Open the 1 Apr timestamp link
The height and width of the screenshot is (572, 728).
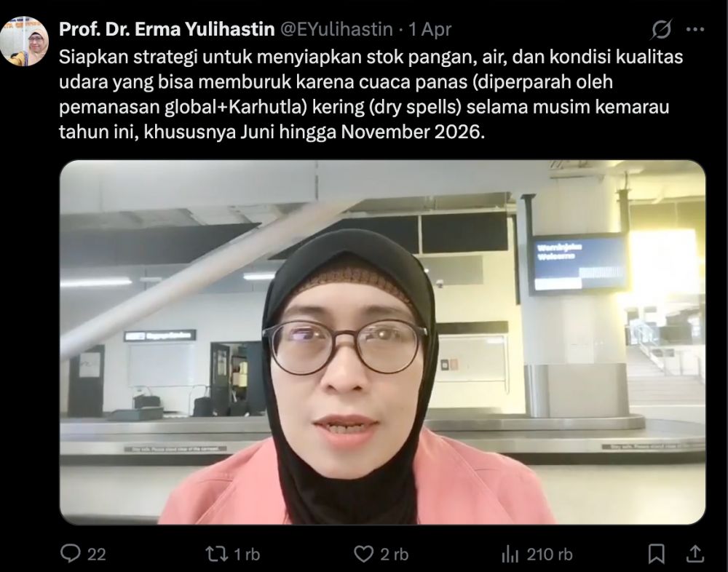point(430,29)
